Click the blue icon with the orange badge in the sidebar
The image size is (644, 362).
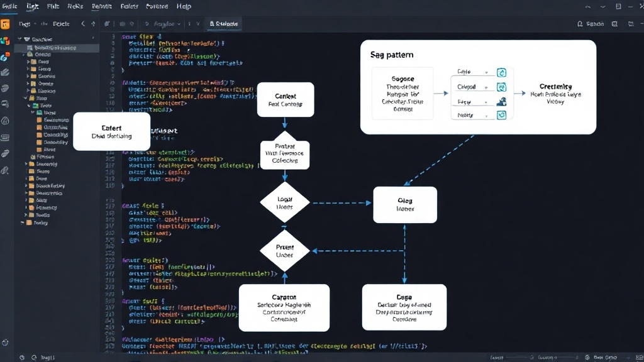pos(5,57)
